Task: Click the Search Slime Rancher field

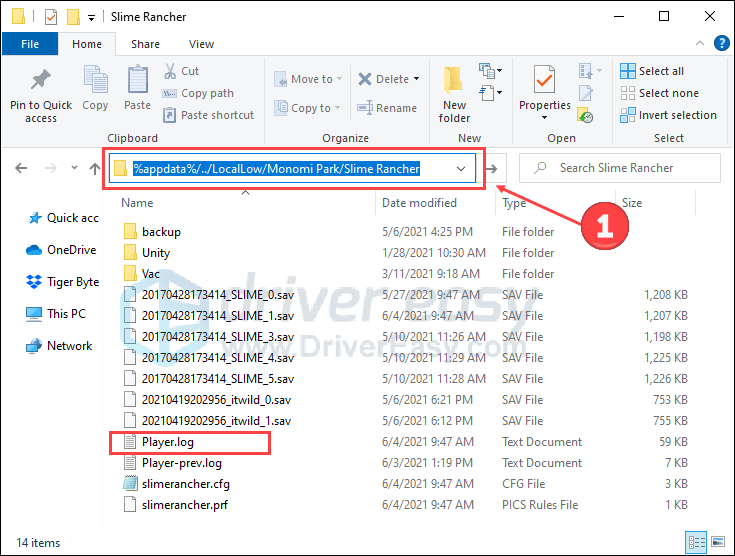Action: 620,168
